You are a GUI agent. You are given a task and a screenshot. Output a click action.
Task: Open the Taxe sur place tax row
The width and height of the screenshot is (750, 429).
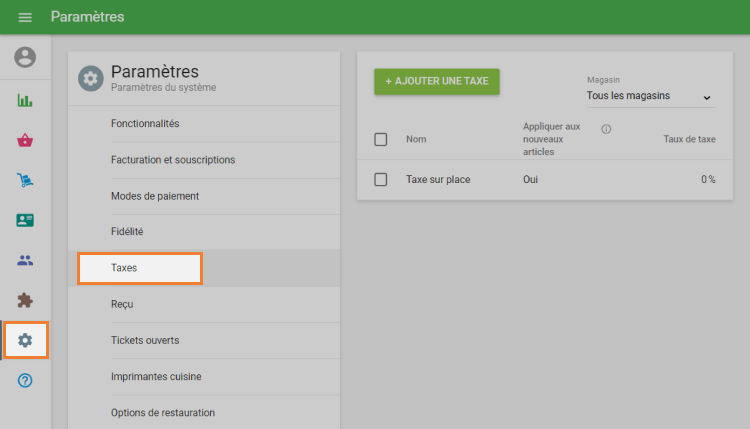point(438,179)
